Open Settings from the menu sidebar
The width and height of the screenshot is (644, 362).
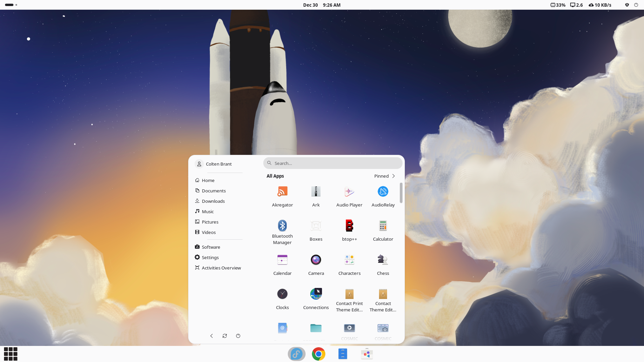tap(210, 257)
